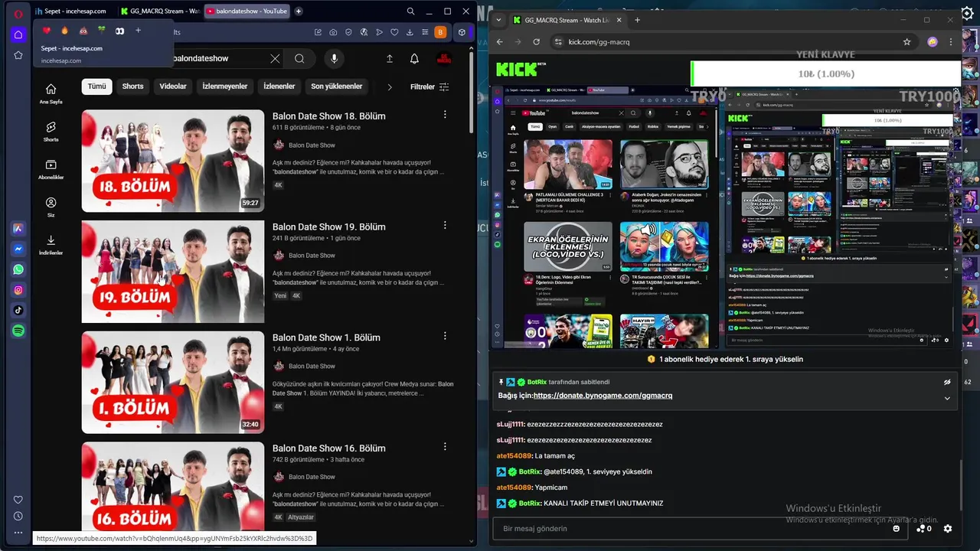Open Balon Date Show channel under 19. Bölüm

coord(312,256)
